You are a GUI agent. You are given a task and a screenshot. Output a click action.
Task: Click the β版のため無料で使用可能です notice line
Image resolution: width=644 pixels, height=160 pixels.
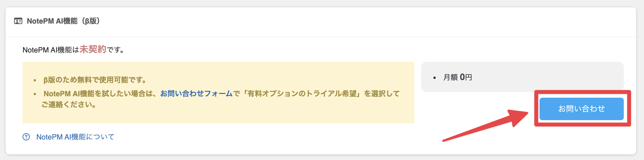95,80
